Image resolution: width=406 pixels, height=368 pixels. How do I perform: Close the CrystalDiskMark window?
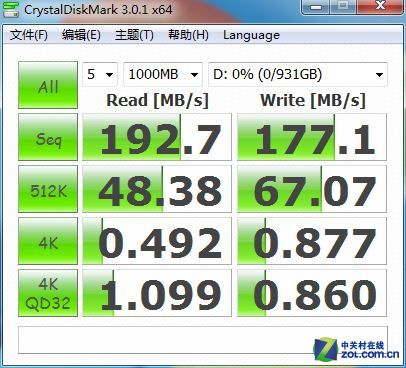pyautogui.click(x=380, y=6)
